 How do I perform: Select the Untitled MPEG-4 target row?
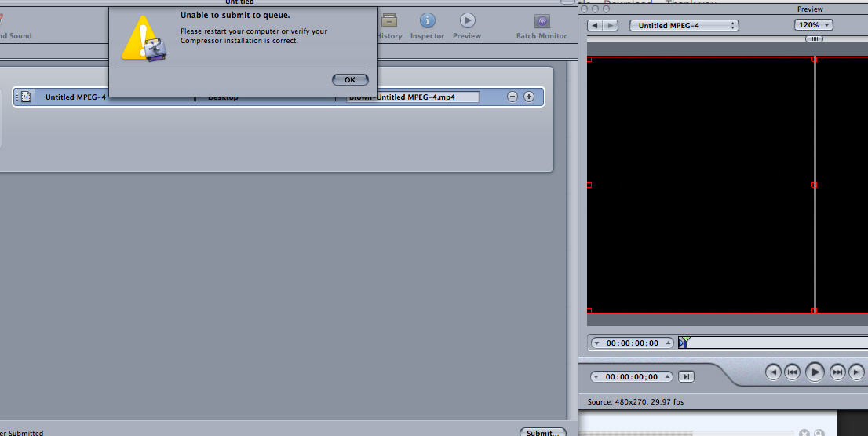coord(278,97)
